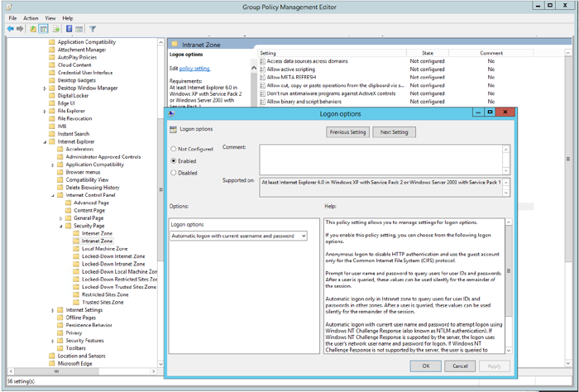Select the Enabled radio button
The width and height of the screenshot is (579, 392).
point(174,160)
